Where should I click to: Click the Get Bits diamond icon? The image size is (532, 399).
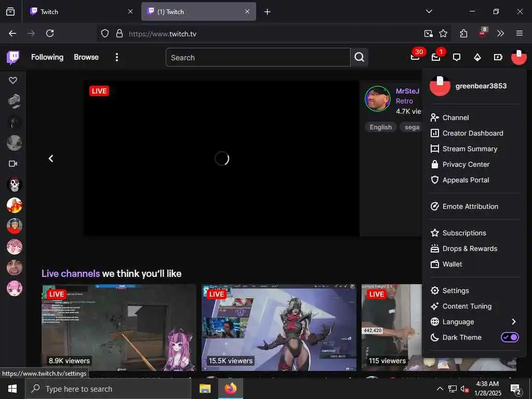coord(477,57)
